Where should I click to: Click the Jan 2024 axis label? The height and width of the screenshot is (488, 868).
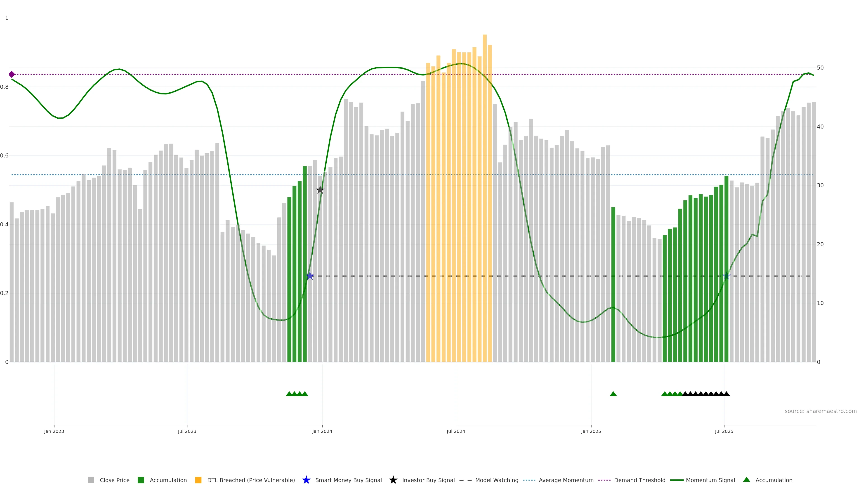[322, 432]
